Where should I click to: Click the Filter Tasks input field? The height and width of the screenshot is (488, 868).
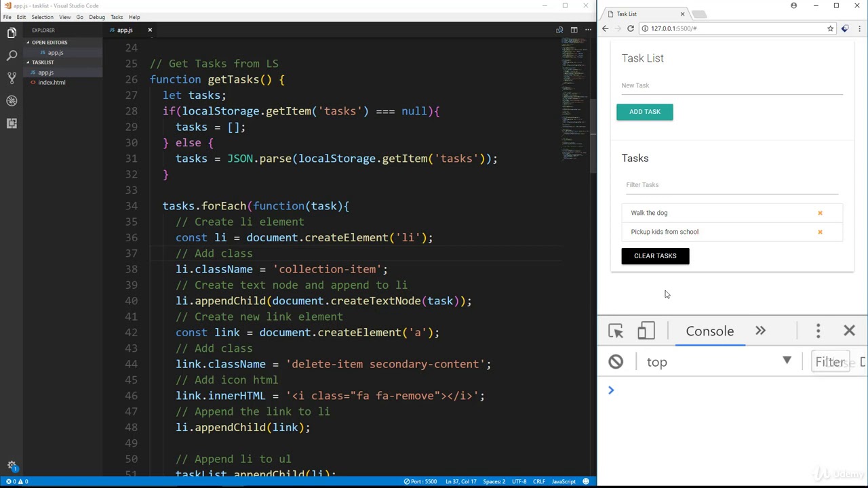732,185
